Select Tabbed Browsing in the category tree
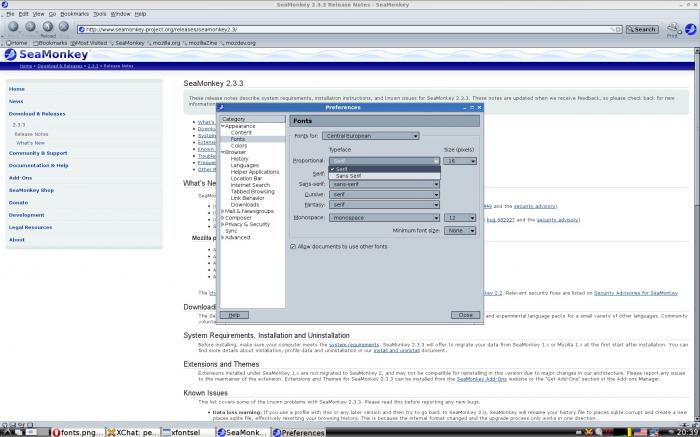Image resolution: width=700 pixels, height=437 pixels. pos(253,191)
